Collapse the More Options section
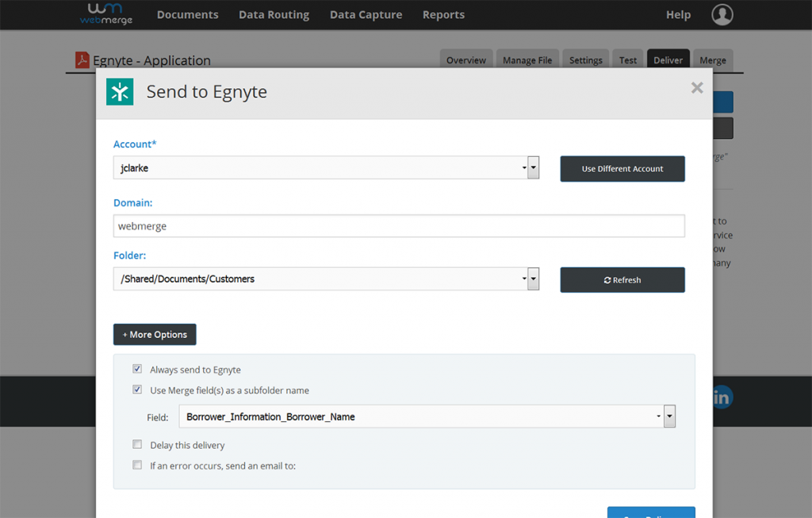The height and width of the screenshot is (518, 812). [155, 335]
